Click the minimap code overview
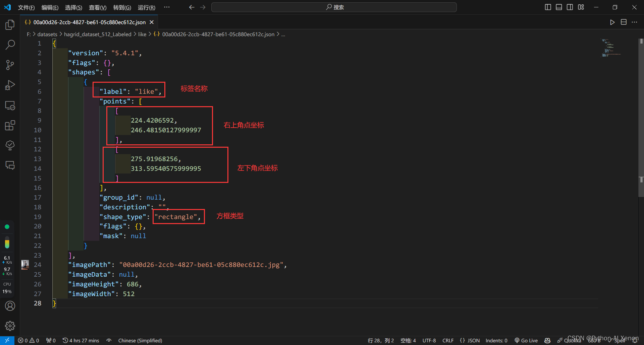 [x=611, y=48]
